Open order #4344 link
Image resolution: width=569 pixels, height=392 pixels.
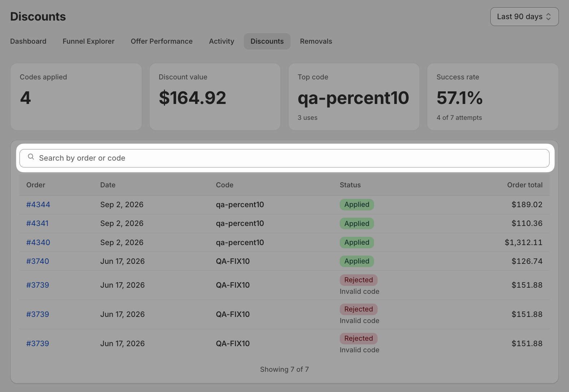pyautogui.click(x=38, y=205)
